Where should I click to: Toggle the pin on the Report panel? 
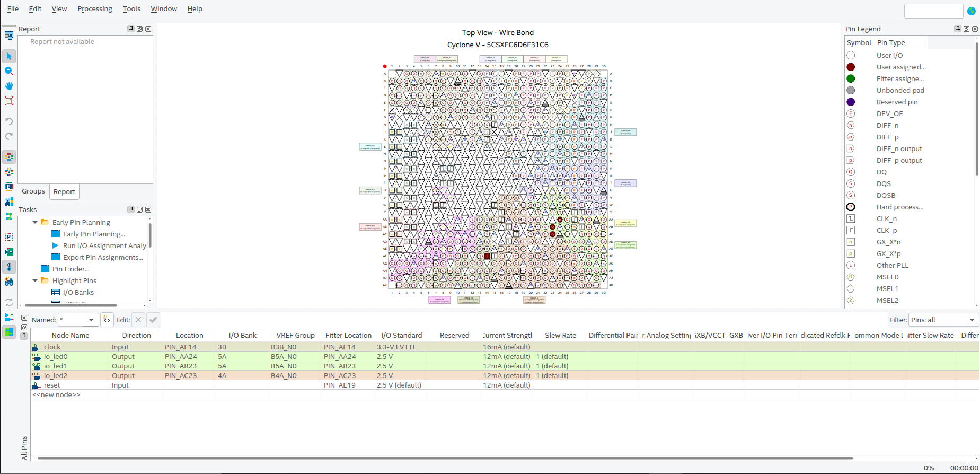tap(131, 29)
